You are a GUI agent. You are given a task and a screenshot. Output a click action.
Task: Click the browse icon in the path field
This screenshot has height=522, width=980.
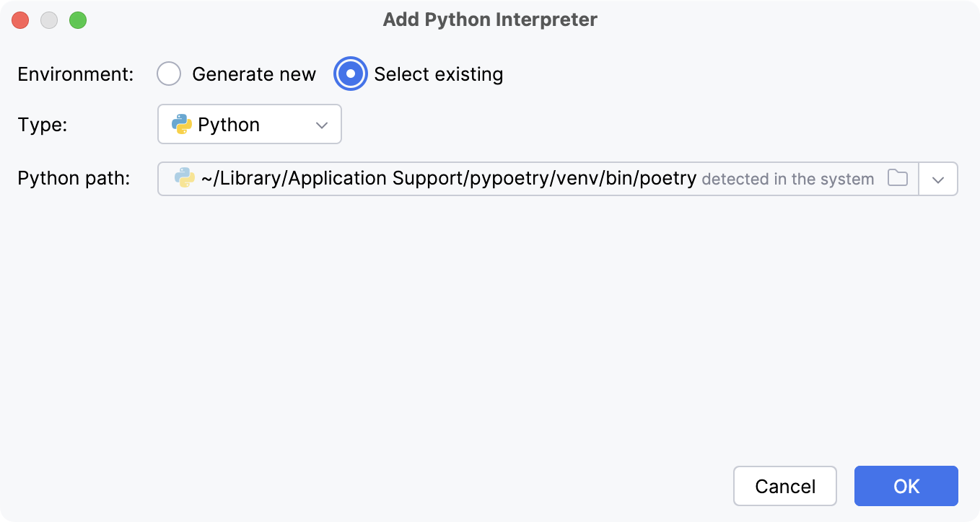[898, 178]
